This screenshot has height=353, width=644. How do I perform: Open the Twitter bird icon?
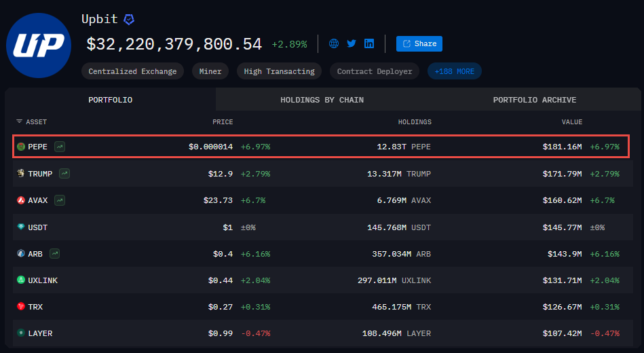352,43
